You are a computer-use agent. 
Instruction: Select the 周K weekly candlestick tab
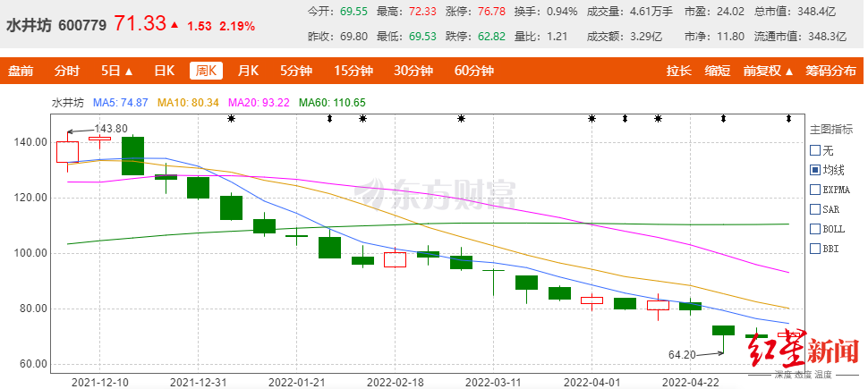pyautogui.click(x=207, y=71)
